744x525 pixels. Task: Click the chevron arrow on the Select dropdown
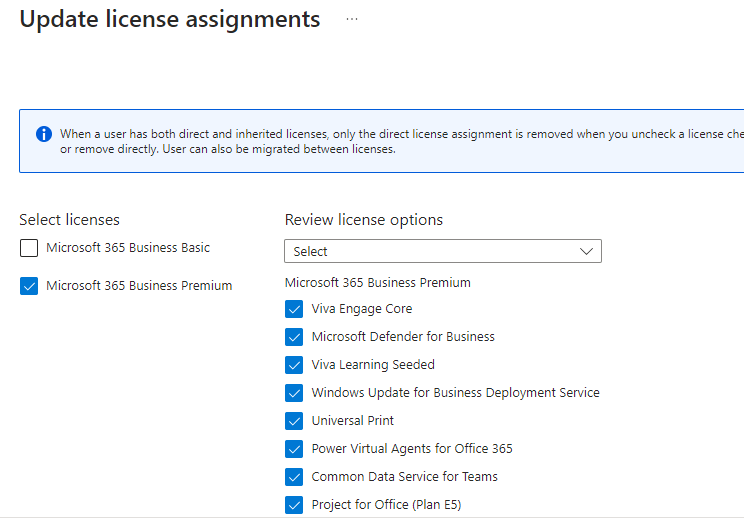587,251
